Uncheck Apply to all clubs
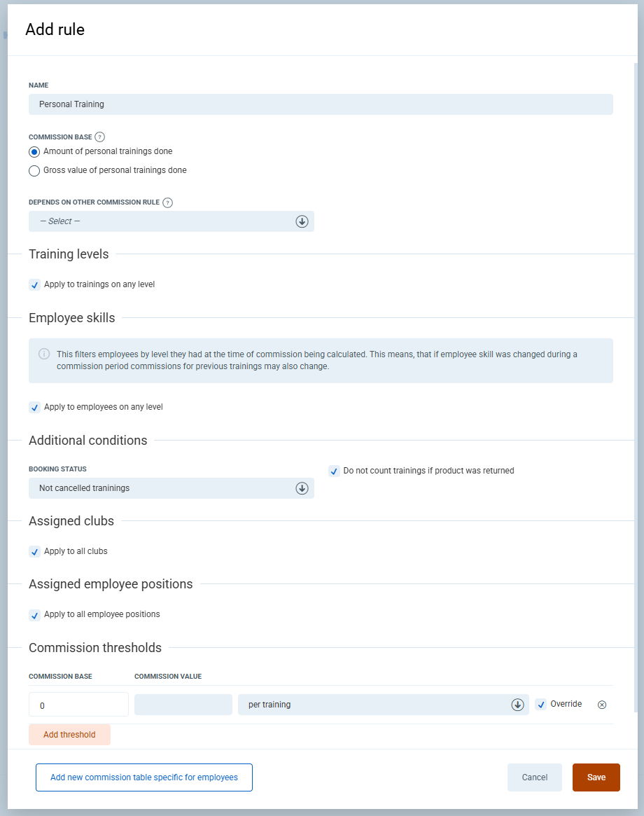The image size is (644, 816). [x=35, y=552]
